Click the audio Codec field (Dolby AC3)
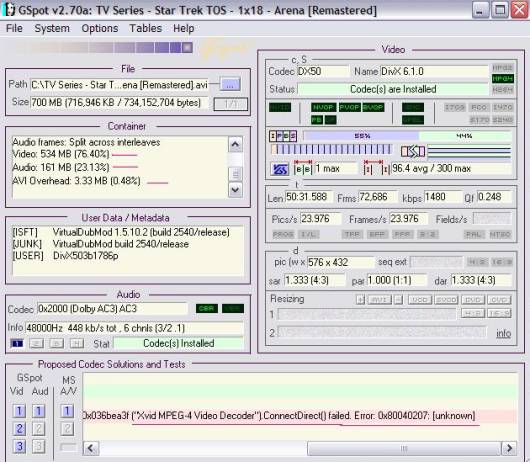530x462 pixels. coord(112,309)
